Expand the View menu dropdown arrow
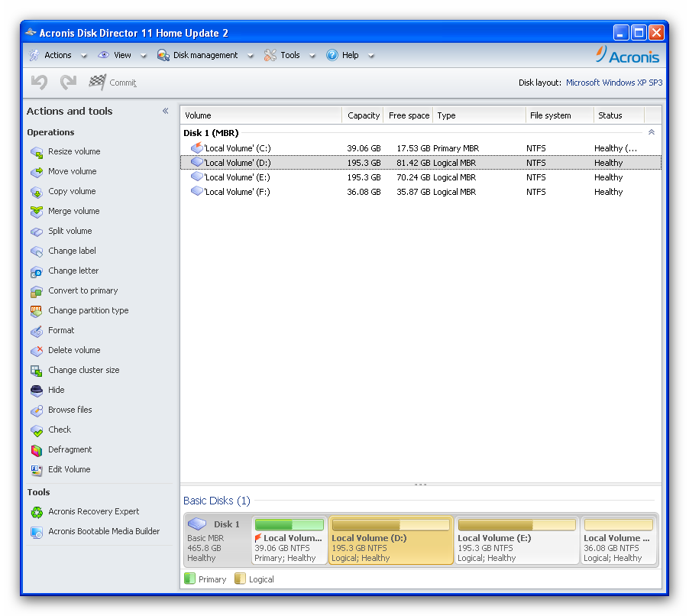Screen dimensions: 689x616 [144, 56]
